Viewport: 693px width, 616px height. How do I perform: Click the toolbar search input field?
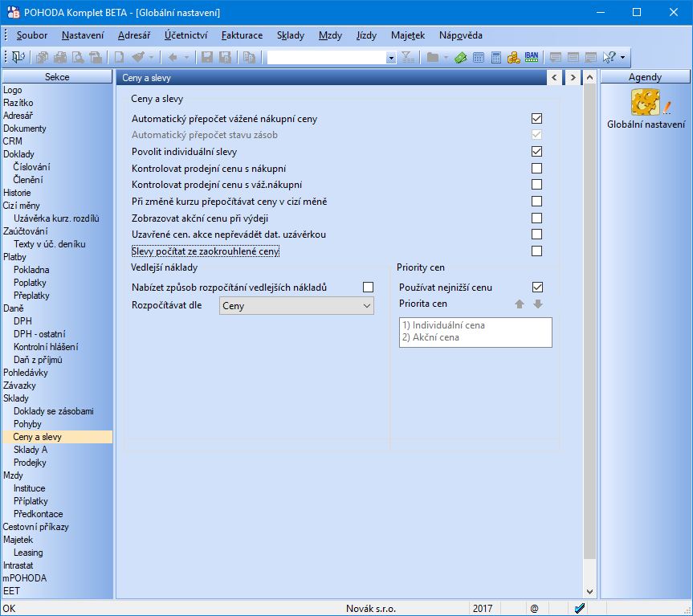point(326,58)
